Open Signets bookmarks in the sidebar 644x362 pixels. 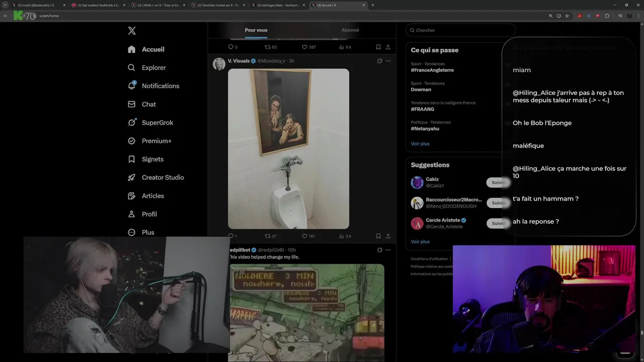pos(145,159)
